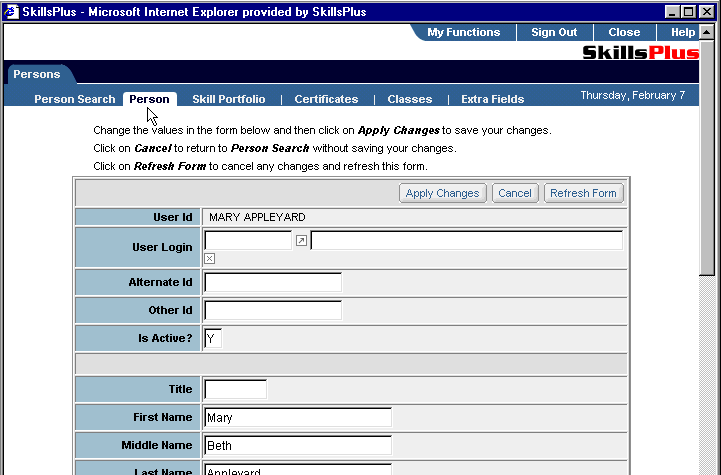Select the Persons main tab
This screenshot has width=721, height=475.
point(37,74)
